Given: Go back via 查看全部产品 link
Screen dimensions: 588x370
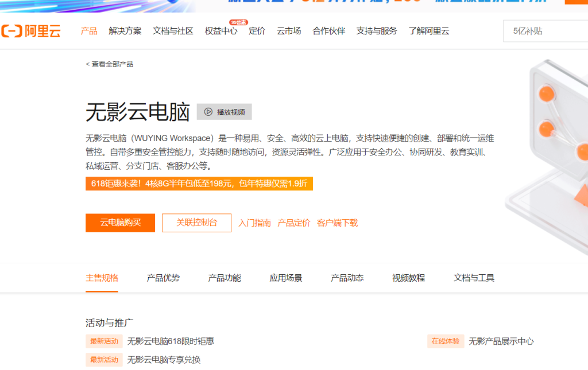Looking at the screenshot, I should pyautogui.click(x=110, y=64).
